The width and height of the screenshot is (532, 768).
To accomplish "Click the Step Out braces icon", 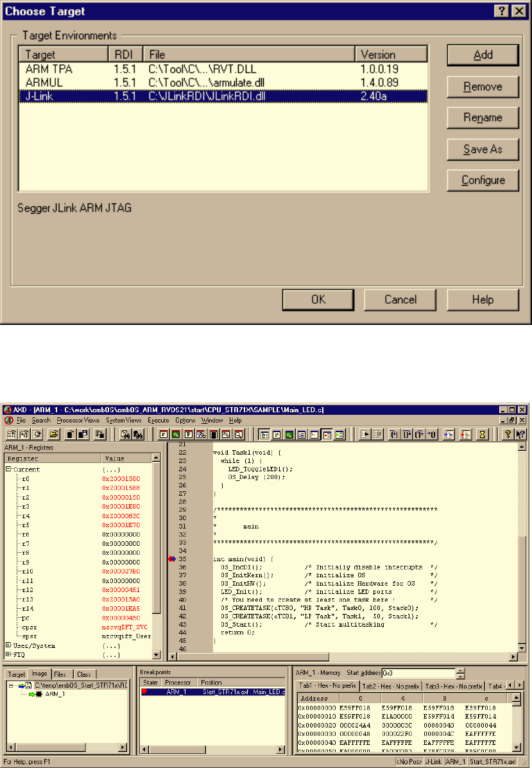I will coord(419,434).
